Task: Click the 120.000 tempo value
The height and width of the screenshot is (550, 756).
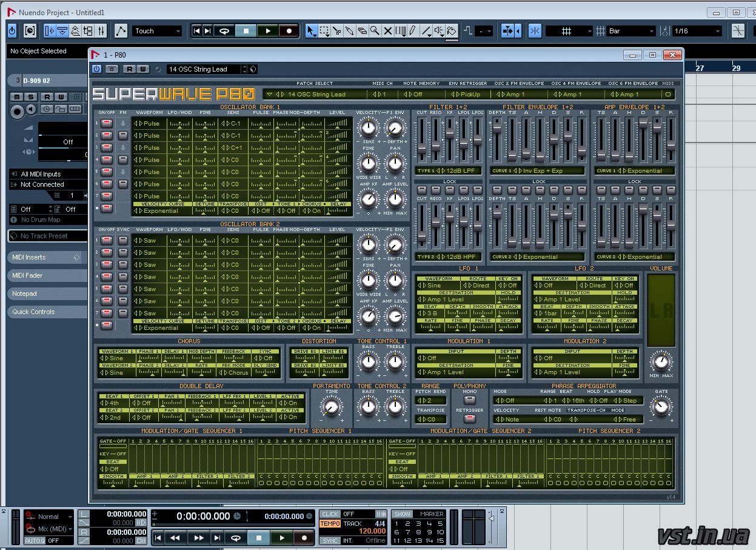Action: 372,531
